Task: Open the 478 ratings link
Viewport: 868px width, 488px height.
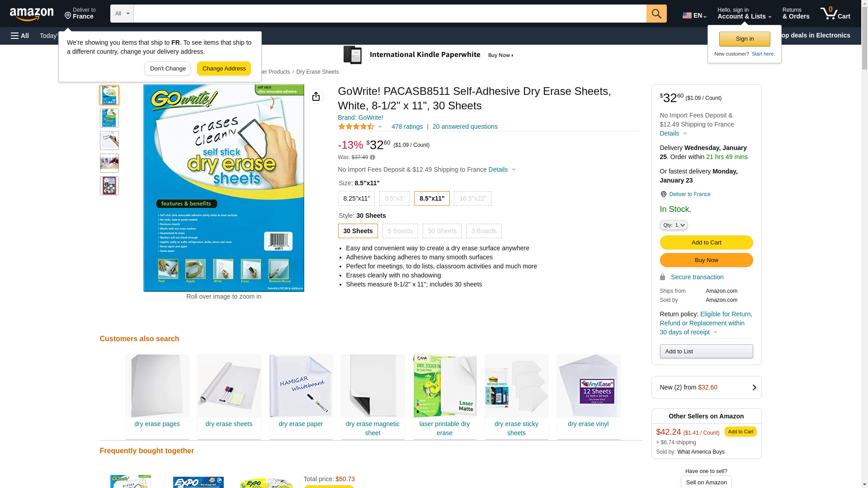Action: pyautogui.click(x=407, y=127)
